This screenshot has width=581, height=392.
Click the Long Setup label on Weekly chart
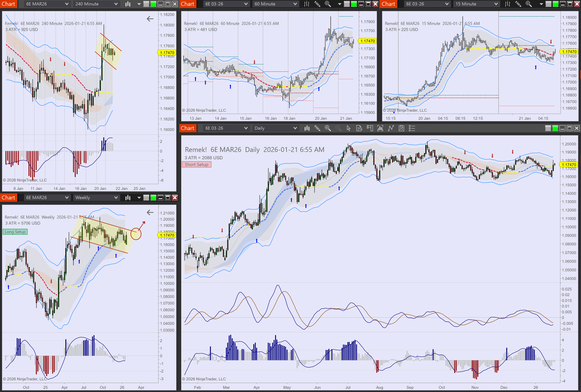(x=15, y=232)
